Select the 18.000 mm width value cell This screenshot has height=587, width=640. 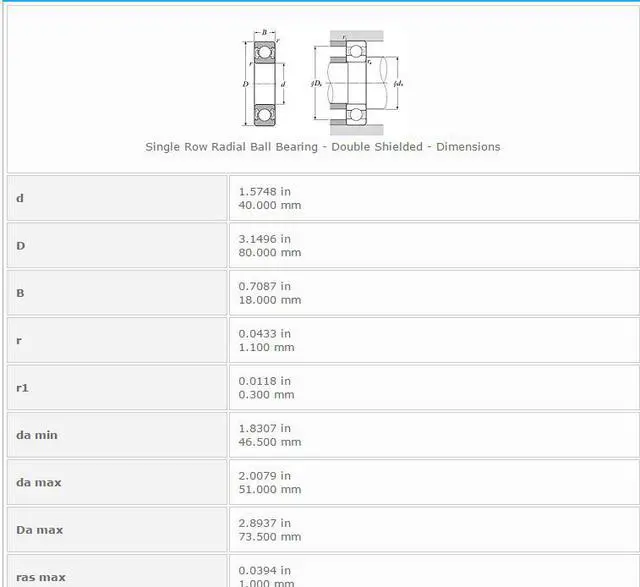pyautogui.click(x=433, y=293)
